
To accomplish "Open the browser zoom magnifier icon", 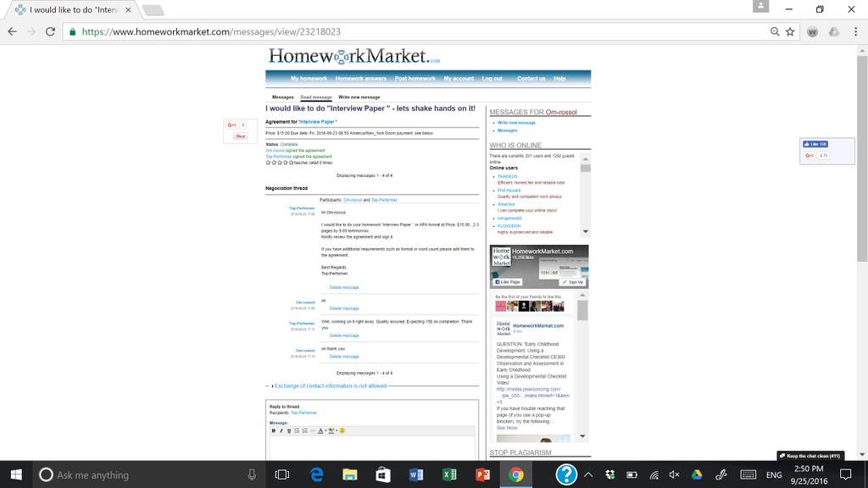I will (775, 31).
